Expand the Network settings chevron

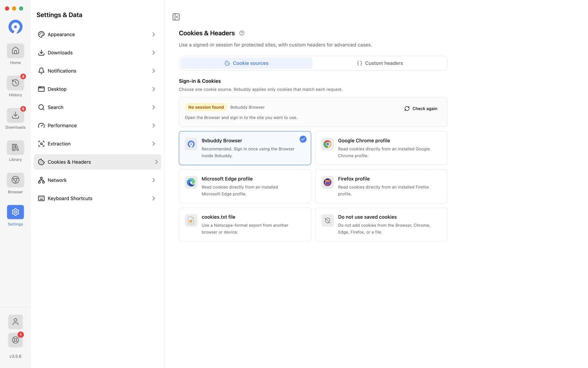(154, 180)
